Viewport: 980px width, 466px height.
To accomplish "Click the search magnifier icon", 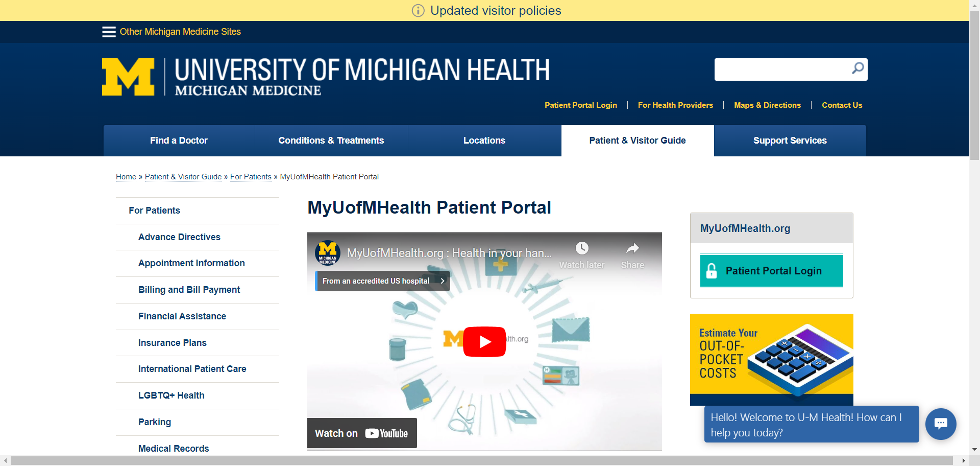I will [x=857, y=68].
